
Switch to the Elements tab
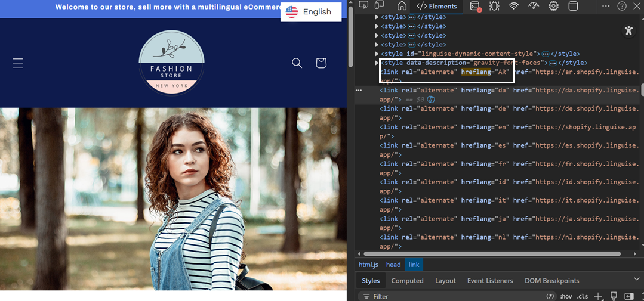(x=436, y=6)
